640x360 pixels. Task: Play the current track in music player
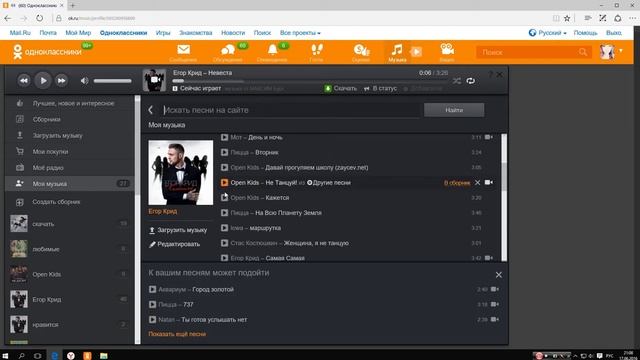point(43,80)
